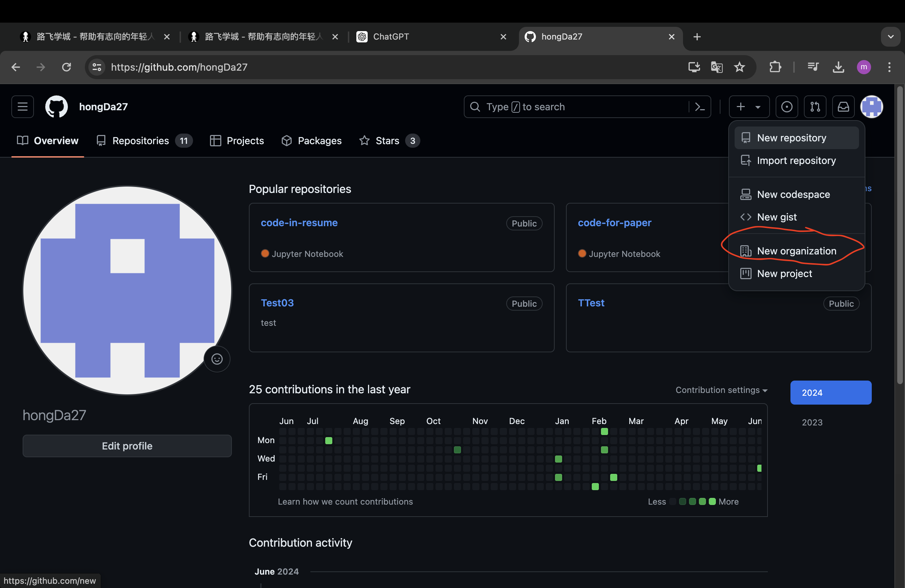905x588 pixels.
Task: Click the install app icon in address bar
Action: pyautogui.click(x=694, y=67)
